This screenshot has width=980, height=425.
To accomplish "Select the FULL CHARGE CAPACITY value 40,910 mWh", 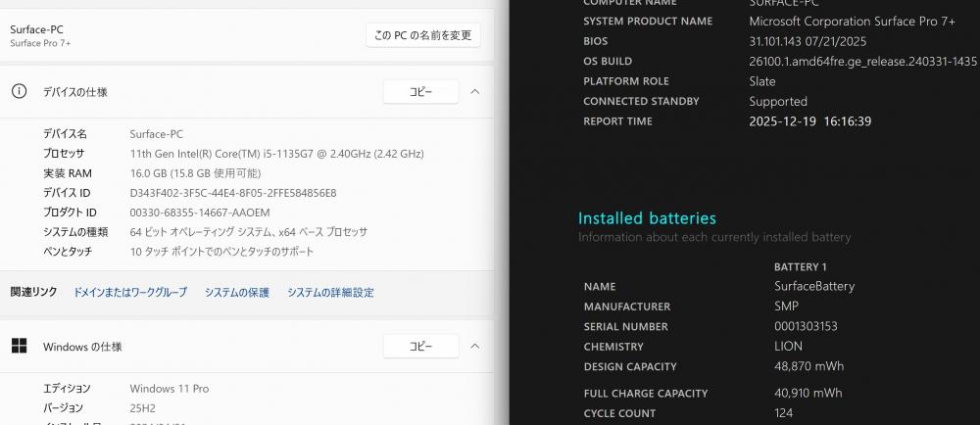I will pos(808,393).
